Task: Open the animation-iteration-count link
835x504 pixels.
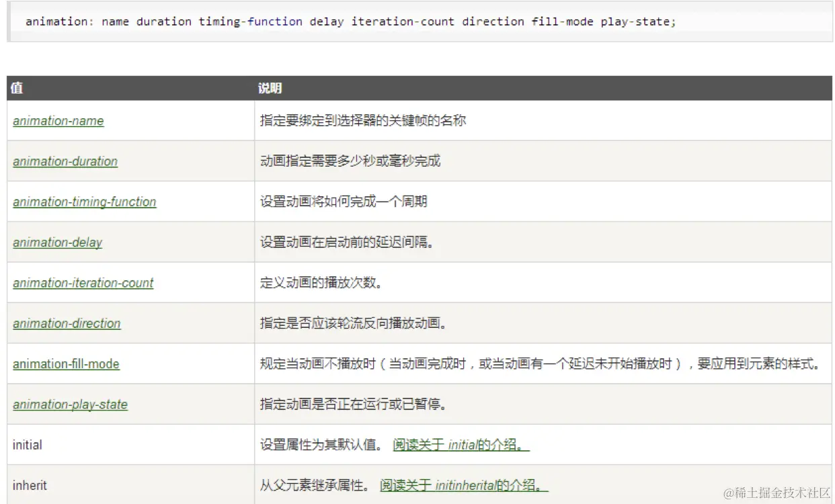Action: [83, 283]
